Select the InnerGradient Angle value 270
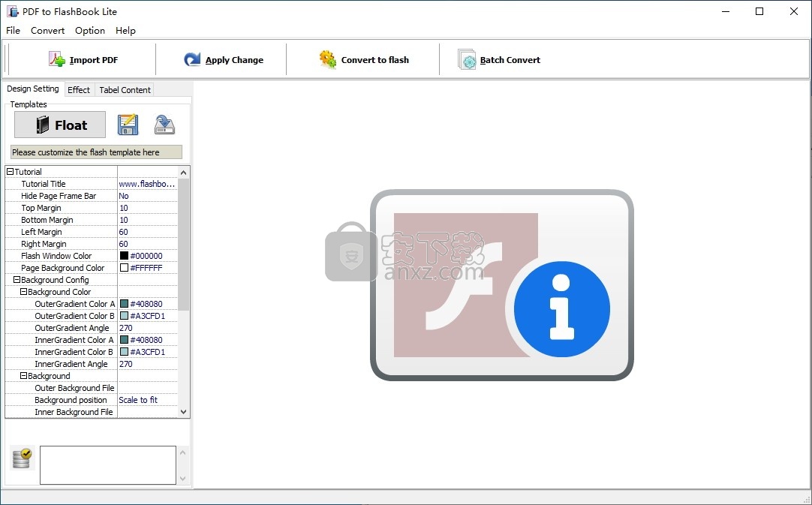 click(x=148, y=364)
